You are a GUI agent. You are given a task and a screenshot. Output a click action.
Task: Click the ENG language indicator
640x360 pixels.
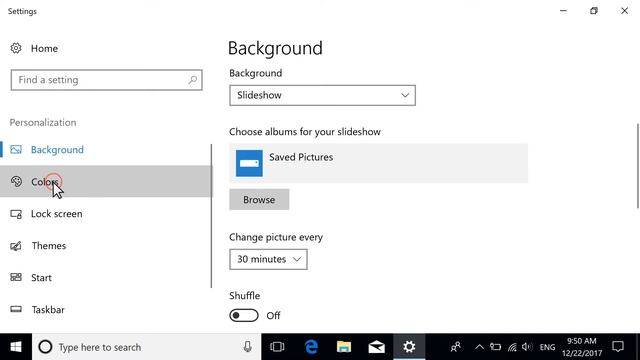pos(547,347)
